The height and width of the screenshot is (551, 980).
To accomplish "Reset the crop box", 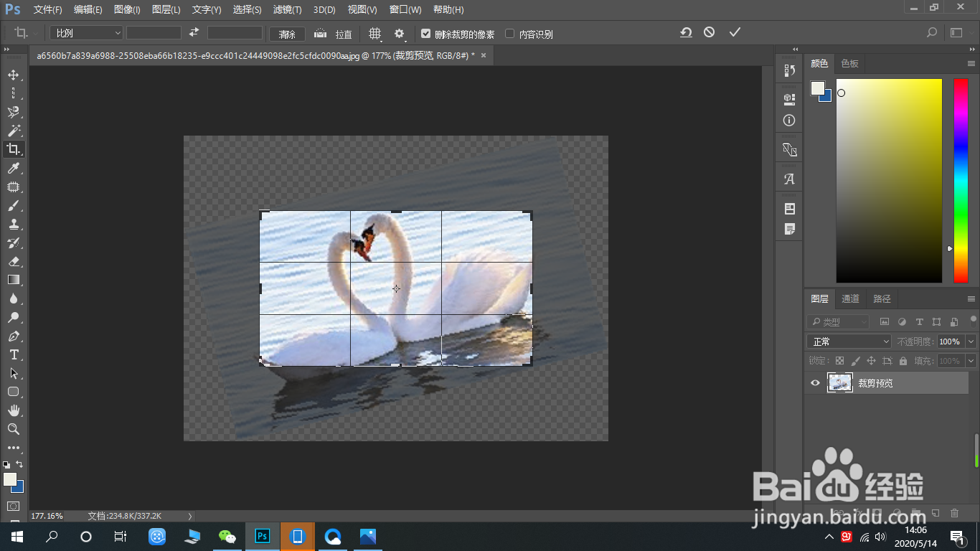I will [x=686, y=32].
